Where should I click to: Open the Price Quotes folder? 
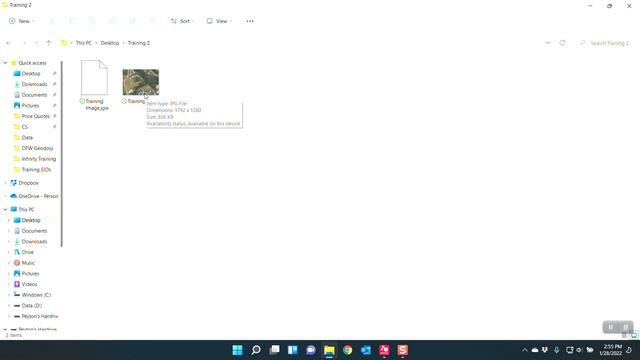(x=36, y=116)
